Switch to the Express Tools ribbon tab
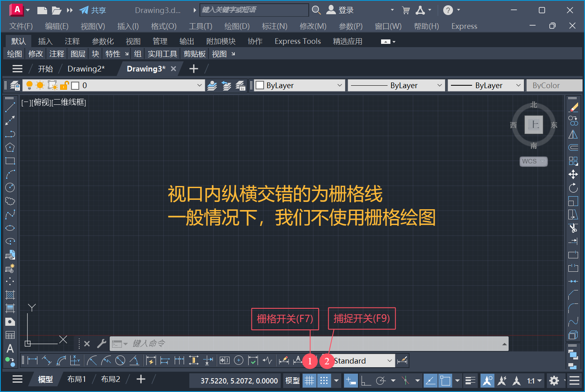This screenshot has width=585, height=392. tap(298, 41)
